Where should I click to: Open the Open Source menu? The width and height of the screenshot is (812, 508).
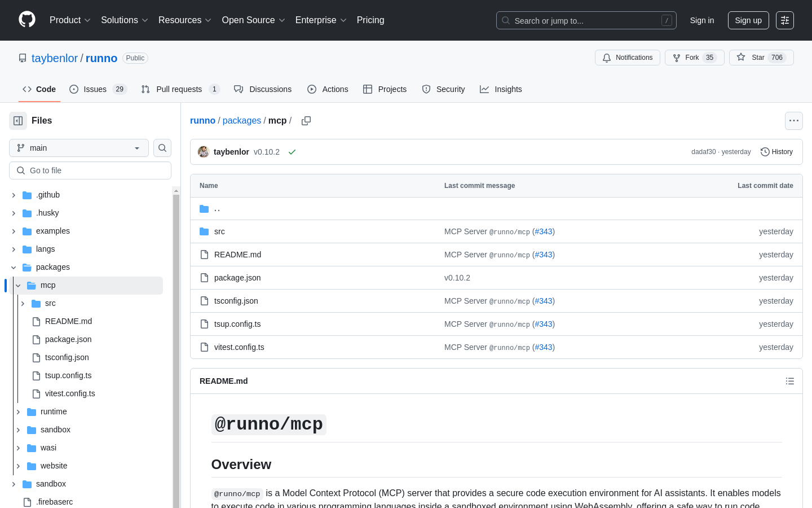pyautogui.click(x=253, y=20)
